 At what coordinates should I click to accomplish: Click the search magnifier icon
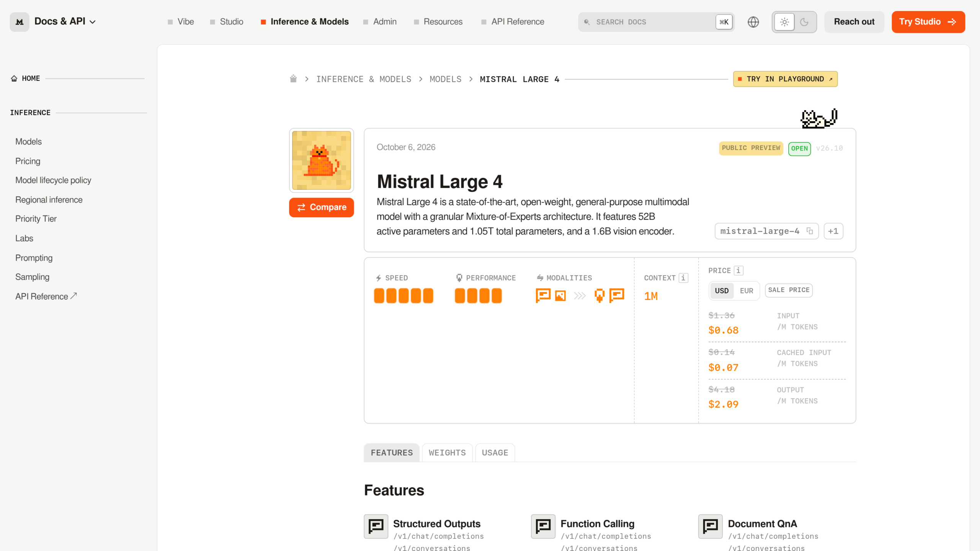click(586, 22)
